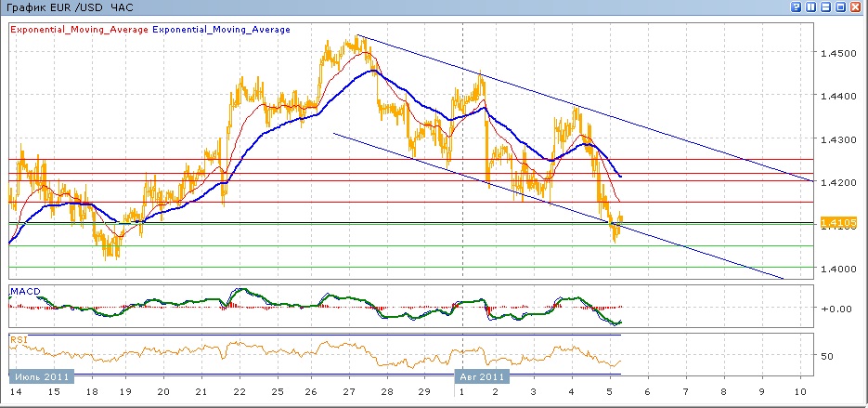Viewport: 868px width, 408px height.
Task: Click the График EUR/USD ЧАС window title
Action: click(70, 7)
